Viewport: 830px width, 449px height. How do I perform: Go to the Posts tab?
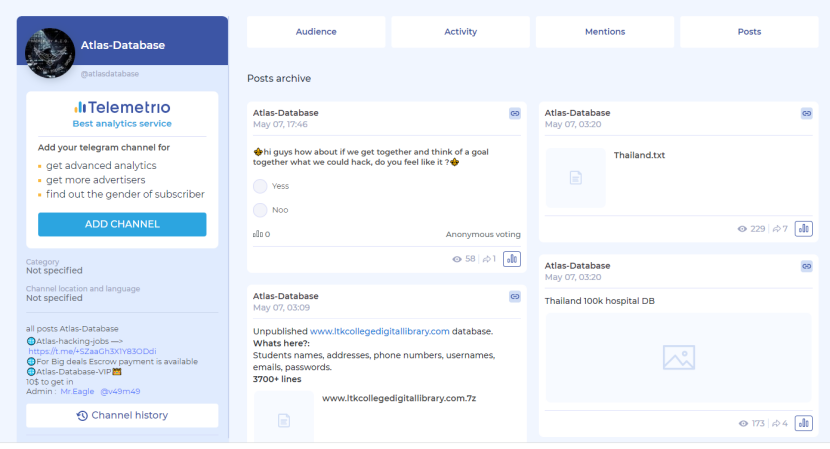[749, 32]
